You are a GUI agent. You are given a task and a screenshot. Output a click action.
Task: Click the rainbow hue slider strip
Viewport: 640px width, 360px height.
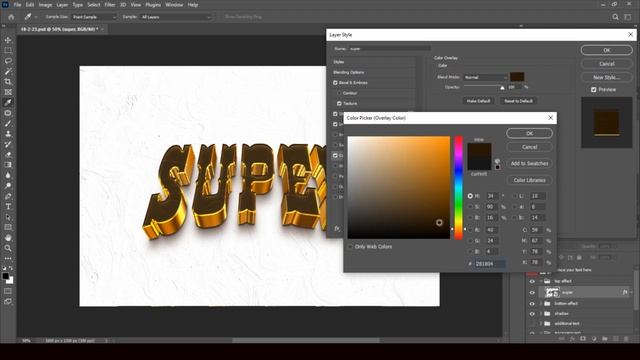[x=459, y=188]
